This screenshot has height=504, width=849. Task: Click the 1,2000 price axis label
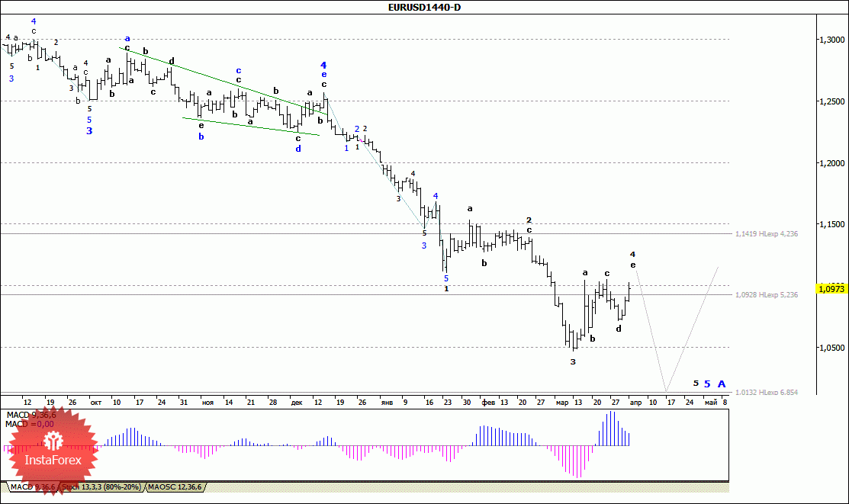click(831, 163)
